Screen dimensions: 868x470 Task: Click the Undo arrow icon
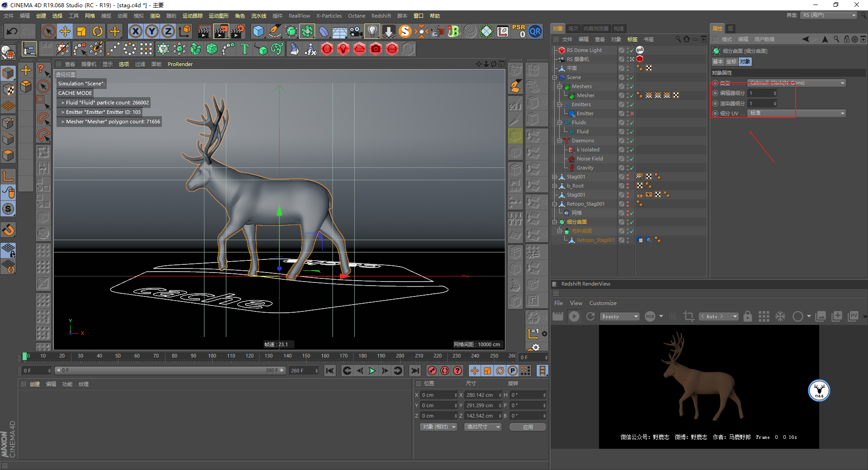(12, 31)
